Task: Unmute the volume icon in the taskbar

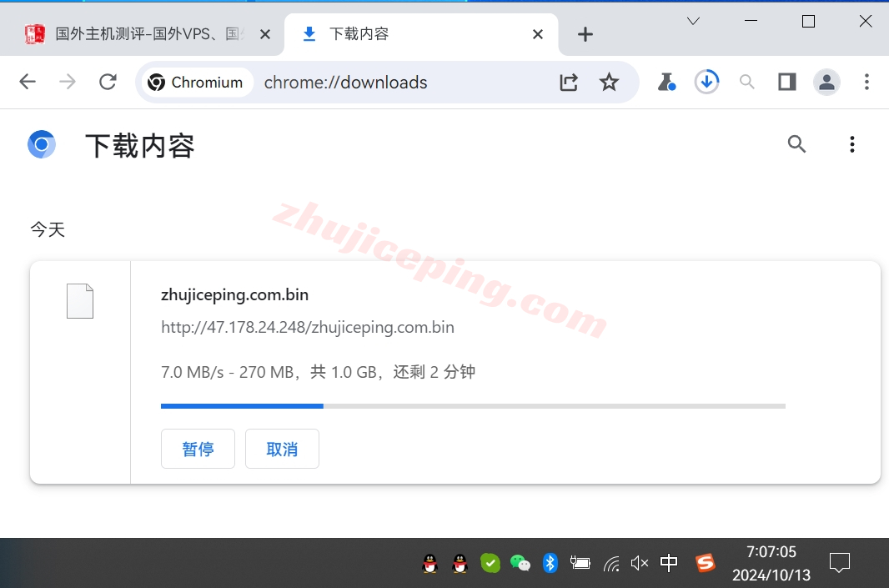Action: pyautogui.click(x=640, y=563)
